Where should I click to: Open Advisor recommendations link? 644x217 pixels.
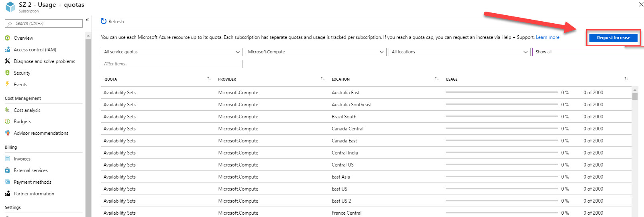click(41, 133)
